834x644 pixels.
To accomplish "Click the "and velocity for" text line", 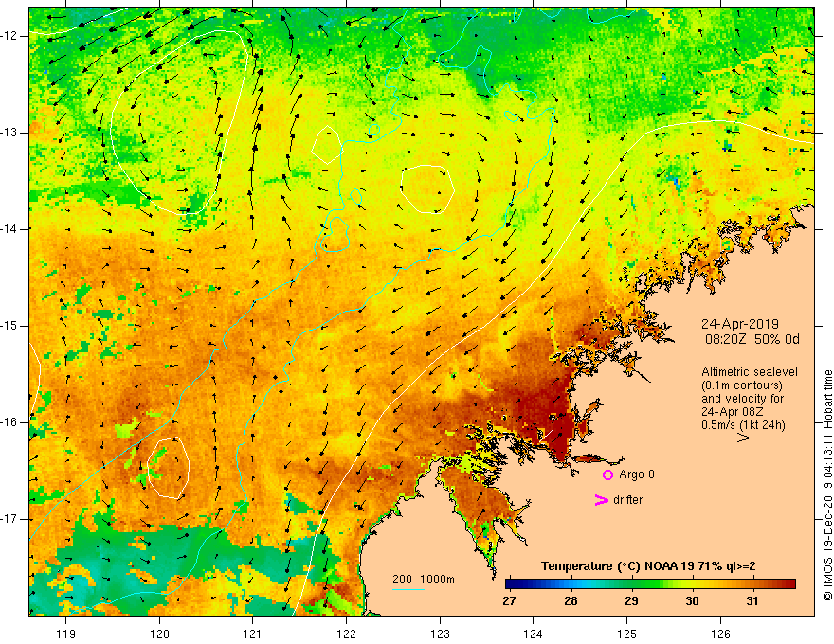I will (742, 399).
